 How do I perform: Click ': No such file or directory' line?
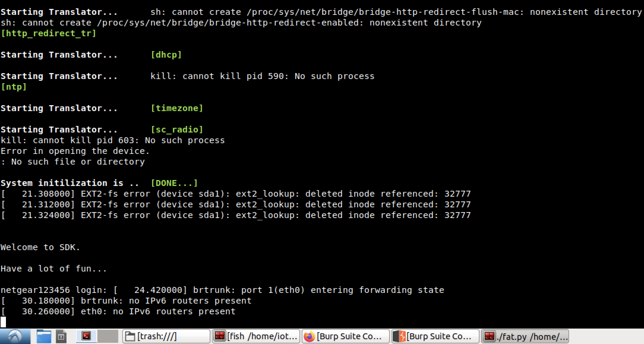click(x=72, y=162)
